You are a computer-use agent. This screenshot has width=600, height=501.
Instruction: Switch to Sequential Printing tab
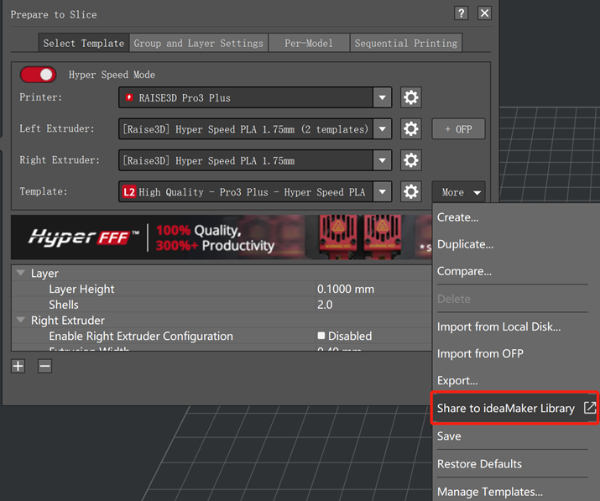pyautogui.click(x=407, y=43)
